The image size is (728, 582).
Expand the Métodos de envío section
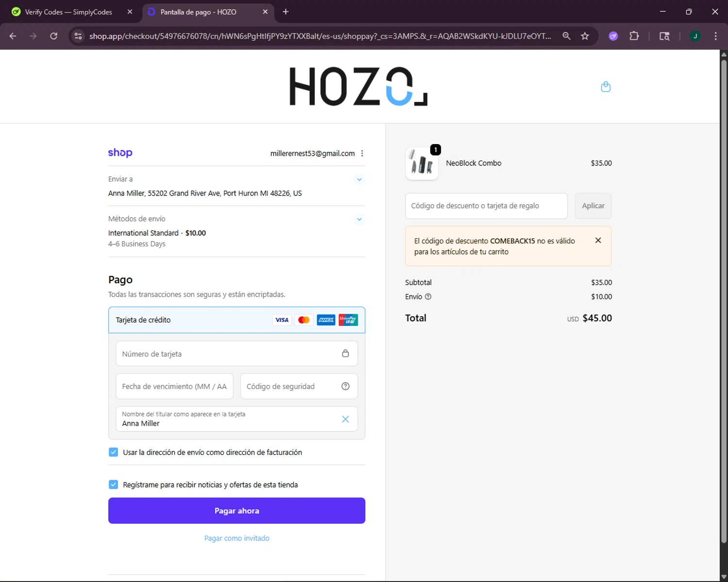[359, 219]
